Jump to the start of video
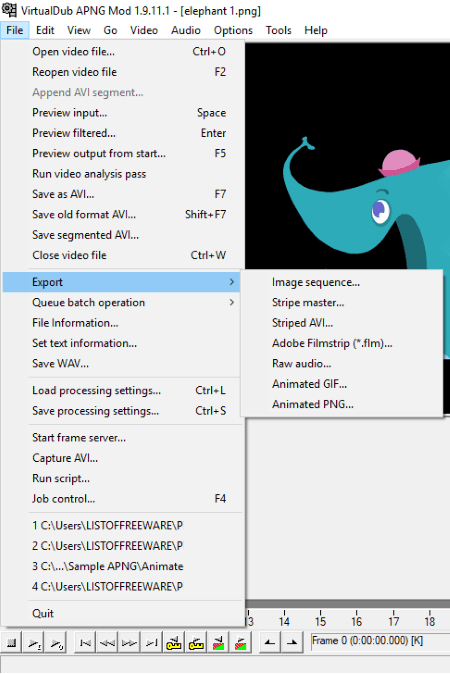The height and width of the screenshot is (674, 450). 86,643
